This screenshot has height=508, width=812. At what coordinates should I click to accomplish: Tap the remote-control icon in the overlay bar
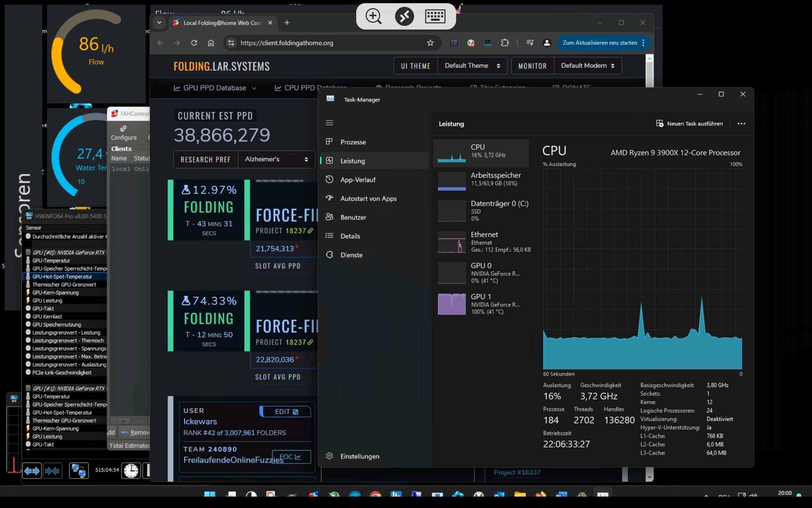coord(404,16)
